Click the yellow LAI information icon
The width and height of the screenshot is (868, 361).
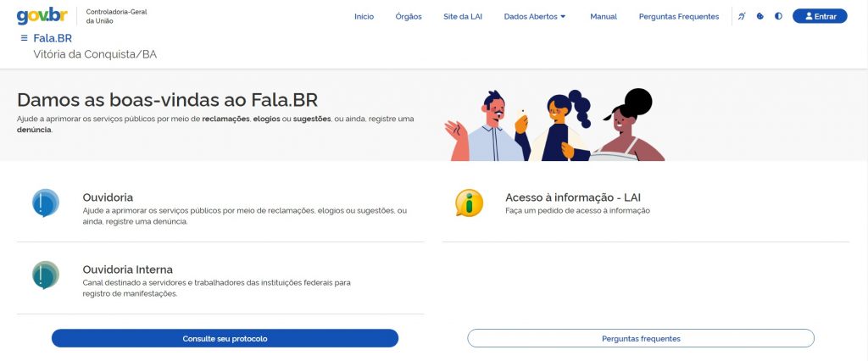469,203
